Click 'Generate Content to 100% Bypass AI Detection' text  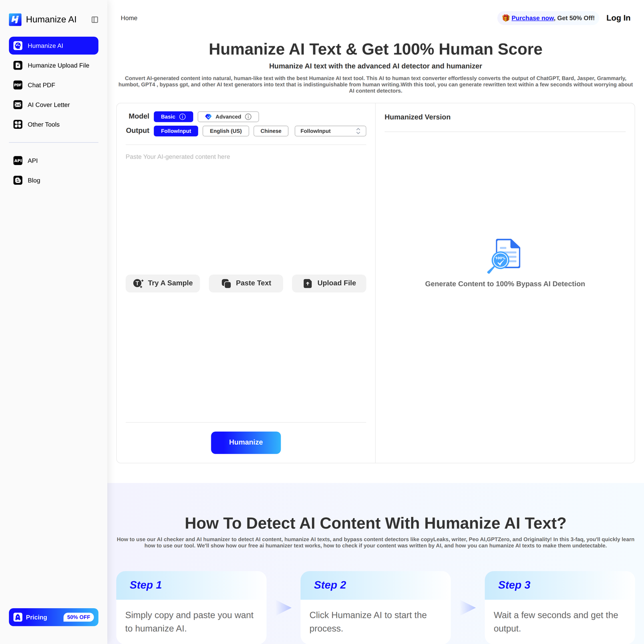click(505, 284)
